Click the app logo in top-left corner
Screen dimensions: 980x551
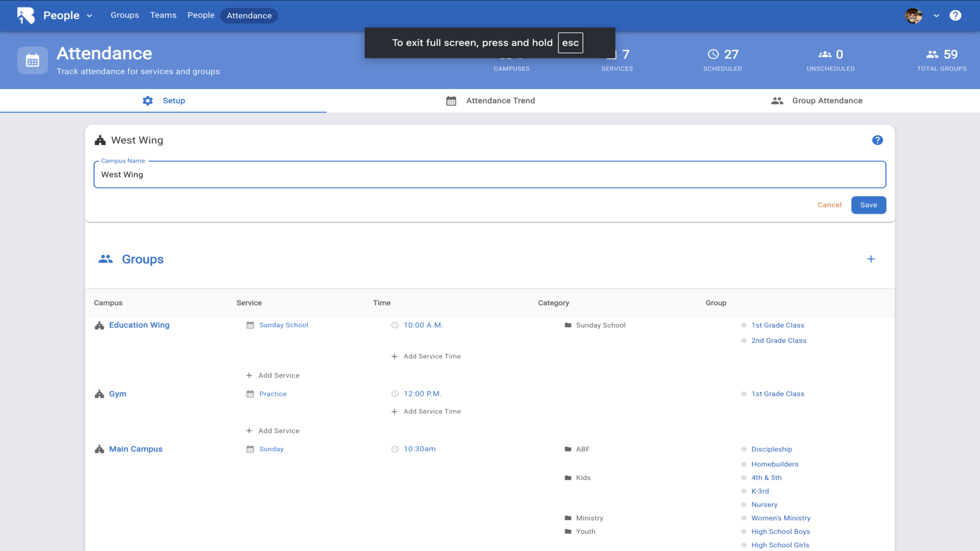(x=26, y=15)
